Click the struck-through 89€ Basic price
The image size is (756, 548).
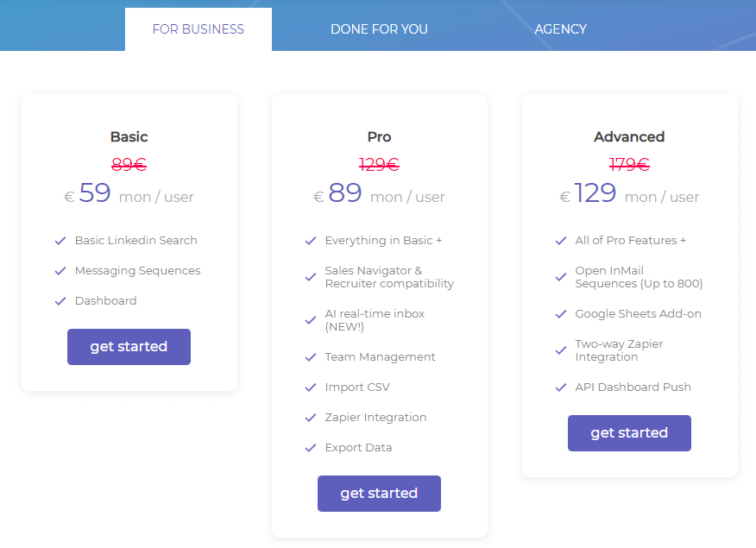129,164
